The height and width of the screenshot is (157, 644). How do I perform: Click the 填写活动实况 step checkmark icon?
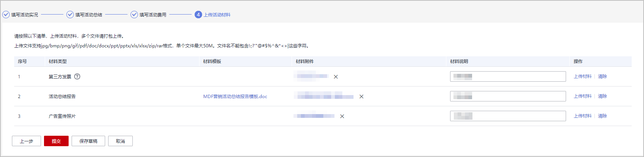[x=6, y=15]
